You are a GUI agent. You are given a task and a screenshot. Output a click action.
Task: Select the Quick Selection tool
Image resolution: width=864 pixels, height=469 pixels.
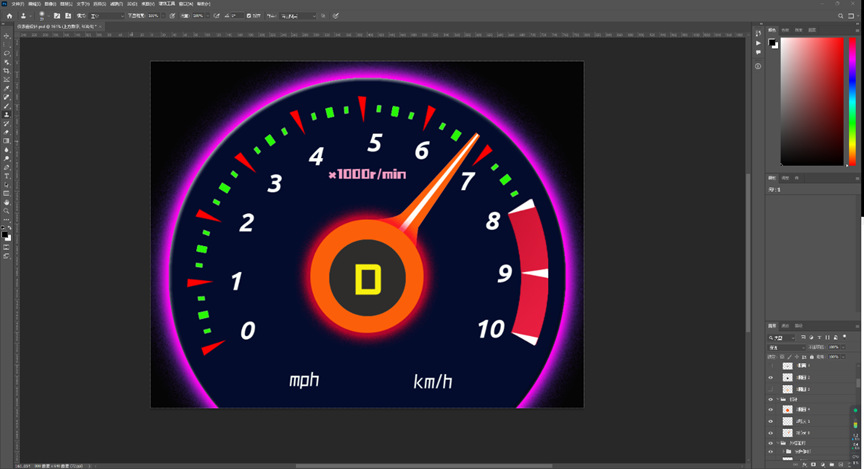point(7,62)
